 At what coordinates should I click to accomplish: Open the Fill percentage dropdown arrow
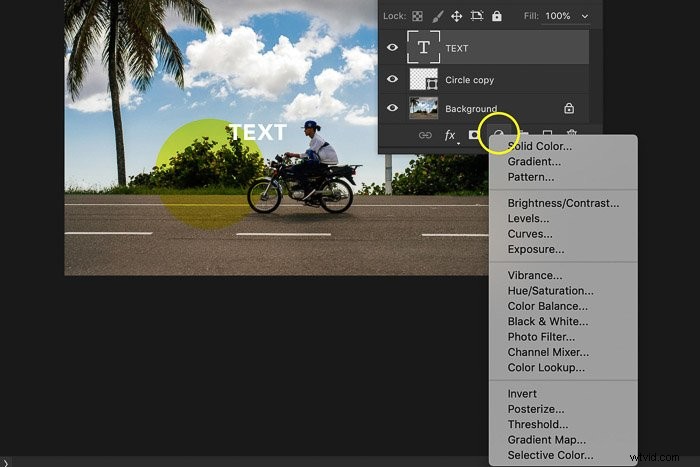point(584,17)
